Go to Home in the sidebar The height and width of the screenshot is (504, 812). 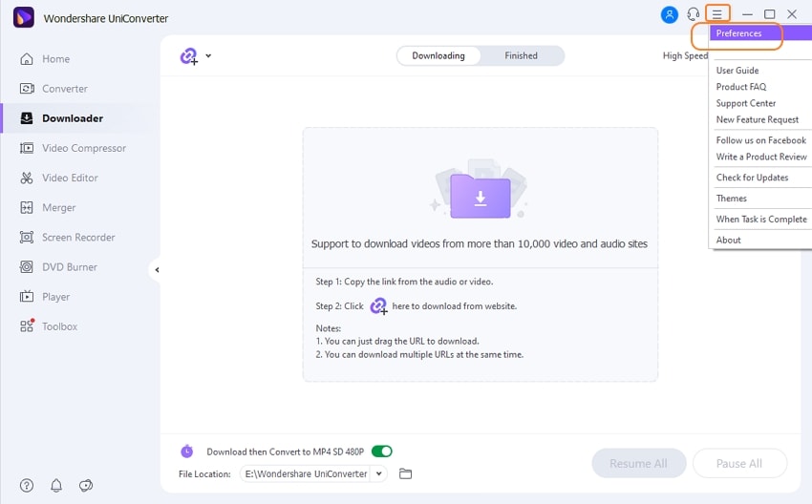[56, 59]
